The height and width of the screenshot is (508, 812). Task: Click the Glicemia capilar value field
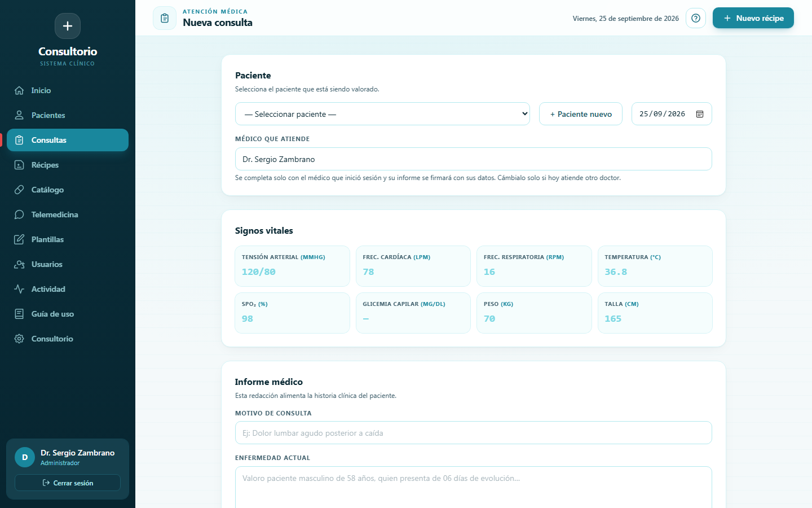pyautogui.click(x=413, y=319)
